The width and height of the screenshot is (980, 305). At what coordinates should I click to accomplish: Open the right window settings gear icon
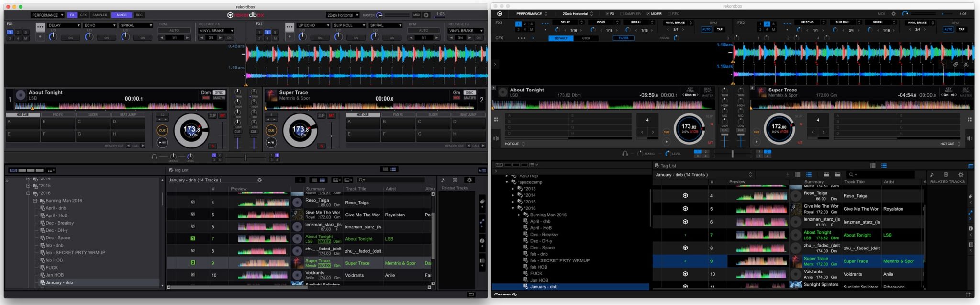(x=893, y=14)
